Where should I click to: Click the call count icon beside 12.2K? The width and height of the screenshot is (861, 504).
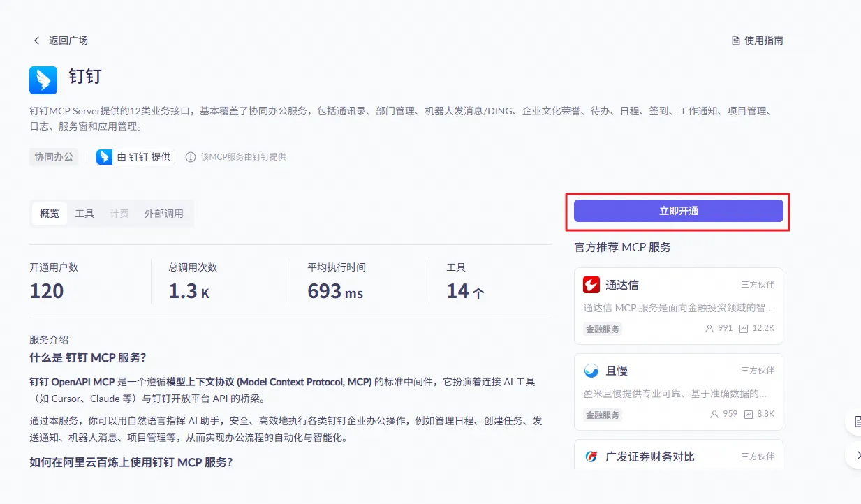[744, 328]
